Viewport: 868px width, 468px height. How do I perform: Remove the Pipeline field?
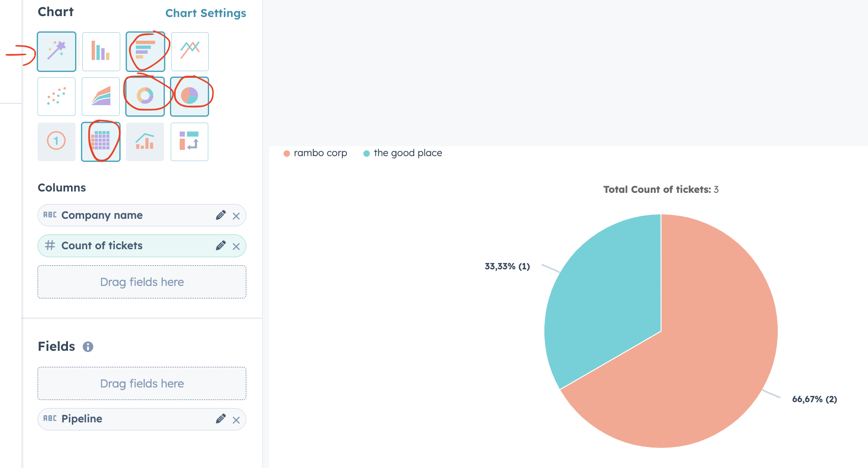coord(236,419)
